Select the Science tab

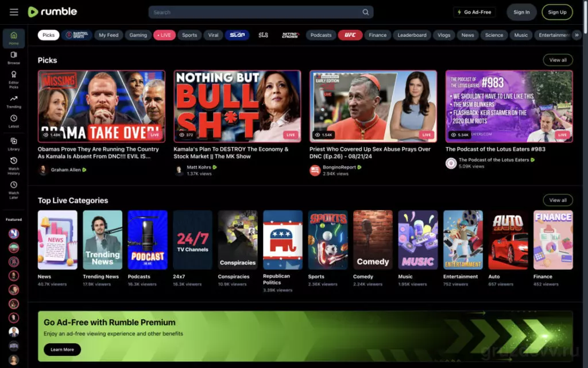click(494, 35)
